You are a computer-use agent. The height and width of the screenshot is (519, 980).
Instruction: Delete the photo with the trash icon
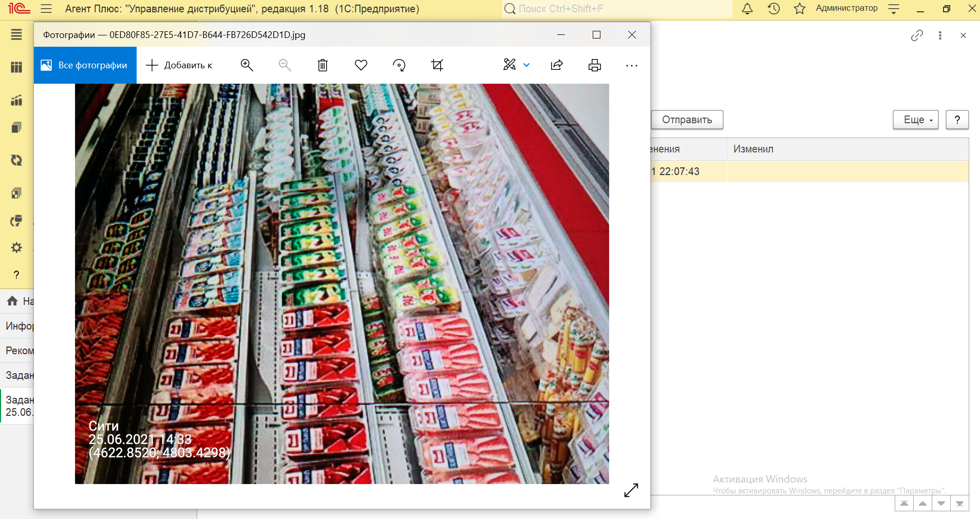click(323, 65)
